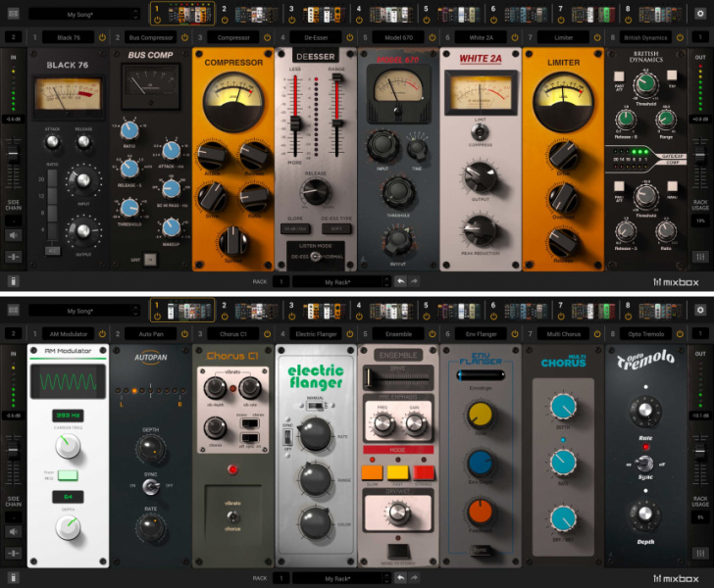Open the Auto Pan effect selector
This screenshot has height=588, width=714.
pyautogui.click(x=151, y=333)
